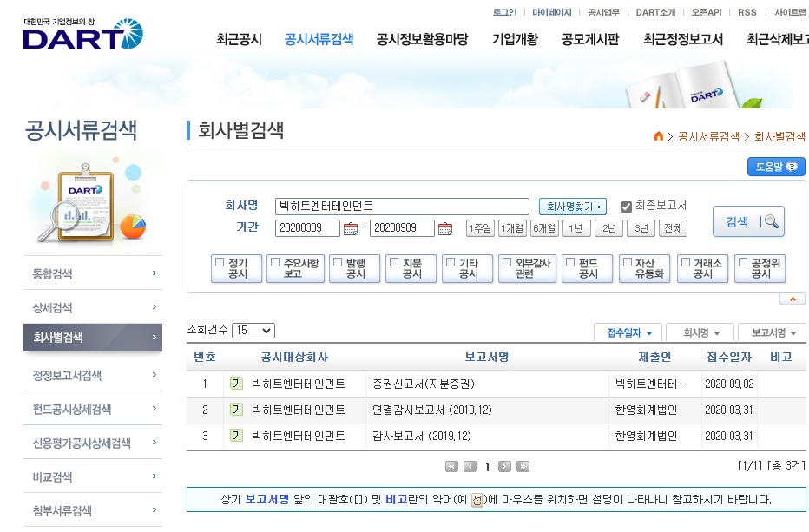Go to last results page
The width and height of the screenshot is (809, 532).
click(523, 466)
